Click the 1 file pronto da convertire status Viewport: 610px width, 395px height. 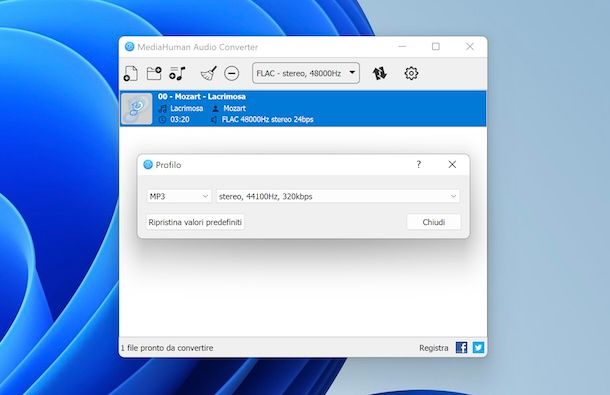point(167,348)
